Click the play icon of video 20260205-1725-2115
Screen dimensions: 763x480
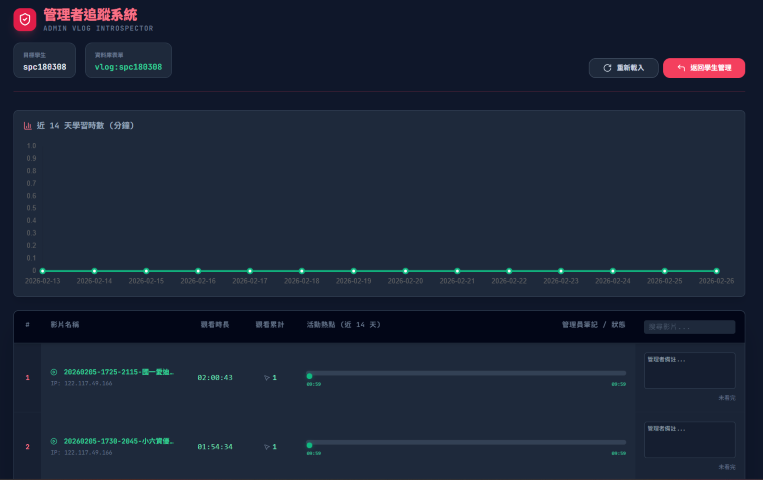(54, 372)
